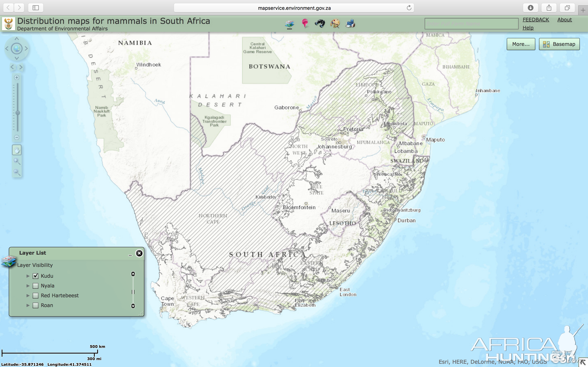Click the map search input field
Image resolution: width=588 pixels, height=367 pixels.
pyautogui.click(x=470, y=23)
